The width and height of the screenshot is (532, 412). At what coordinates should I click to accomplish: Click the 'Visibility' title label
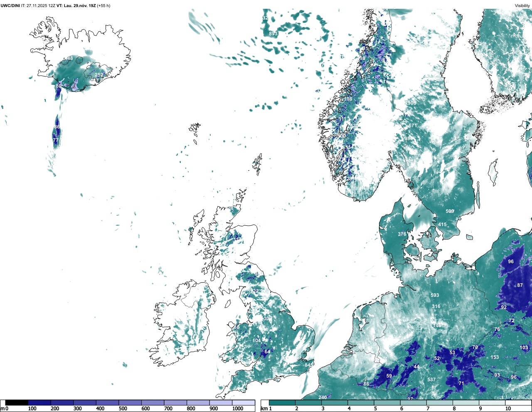tap(522, 5)
